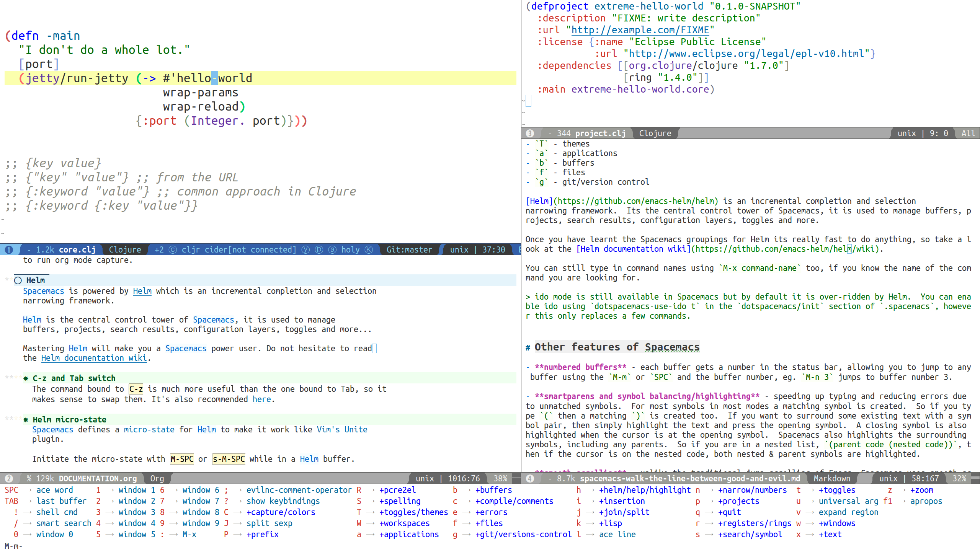Click the ⓨ yasnippet minor-mode indicator
The image size is (980, 551).
305,250
